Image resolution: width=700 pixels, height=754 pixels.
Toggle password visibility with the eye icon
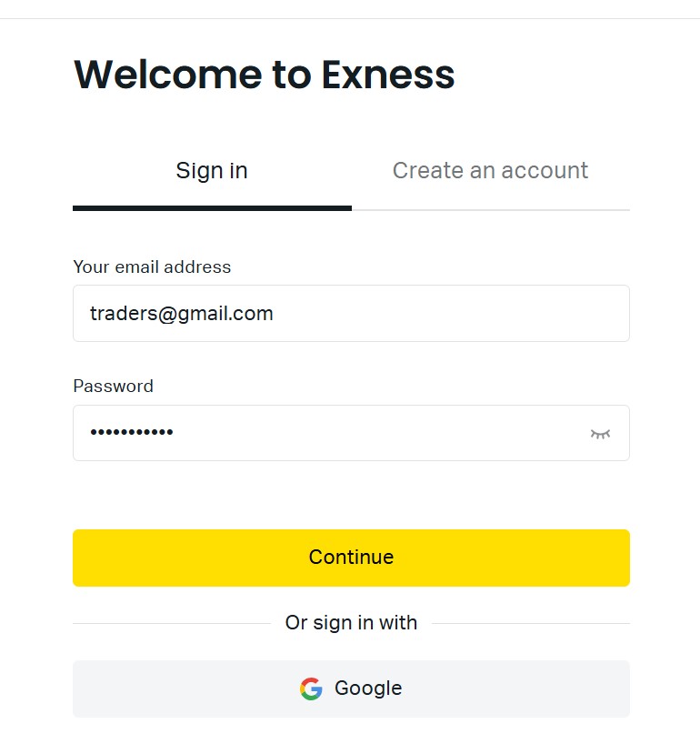[600, 434]
